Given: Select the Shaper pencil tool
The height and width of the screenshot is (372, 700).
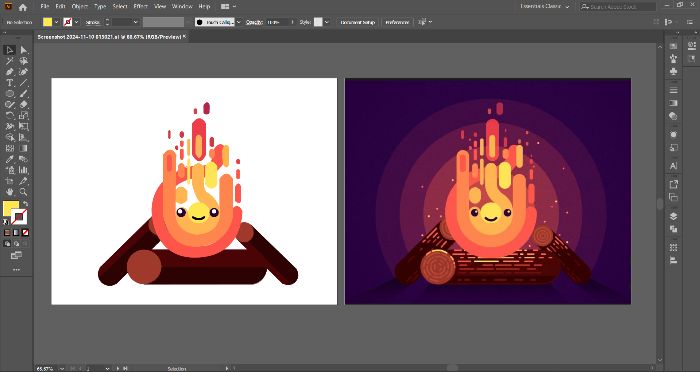Looking at the screenshot, I should point(9,104).
